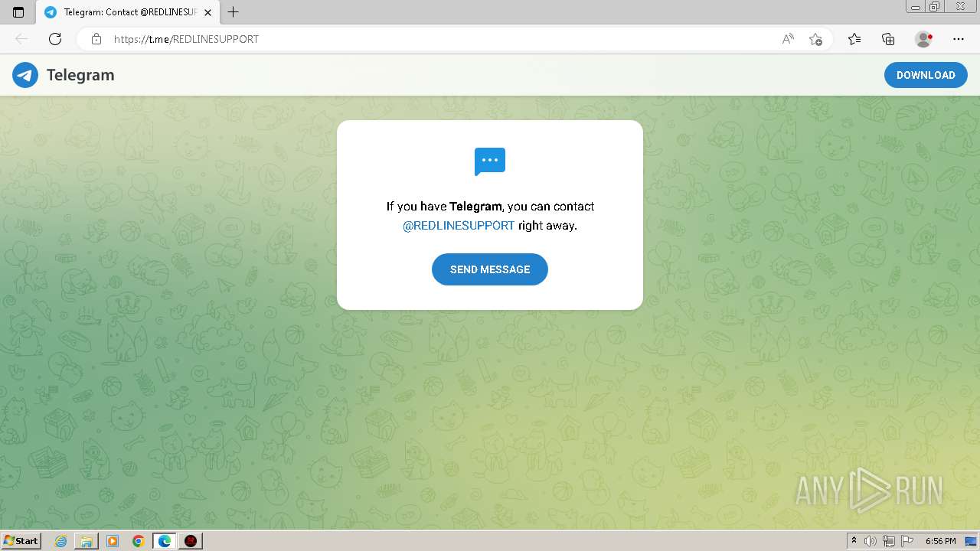Open the dark red taskbar app
The image size is (980, 551).
tap(191, 541)
